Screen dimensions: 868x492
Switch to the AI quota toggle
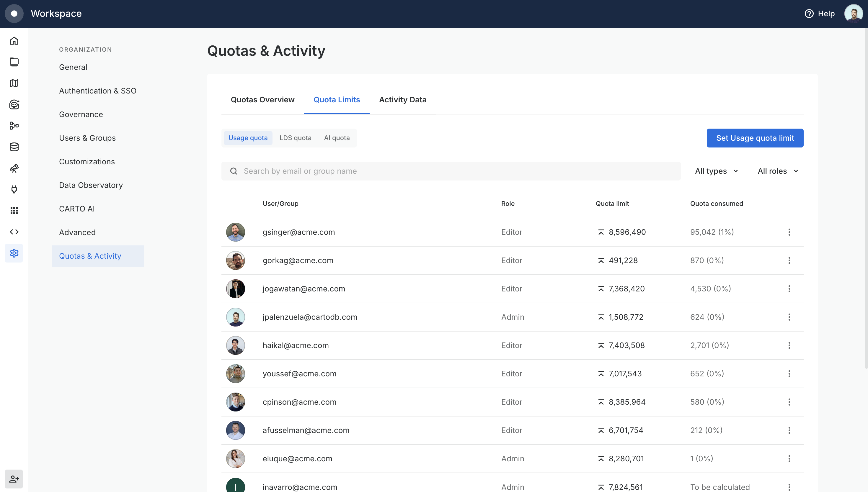(x=337, y=138)
